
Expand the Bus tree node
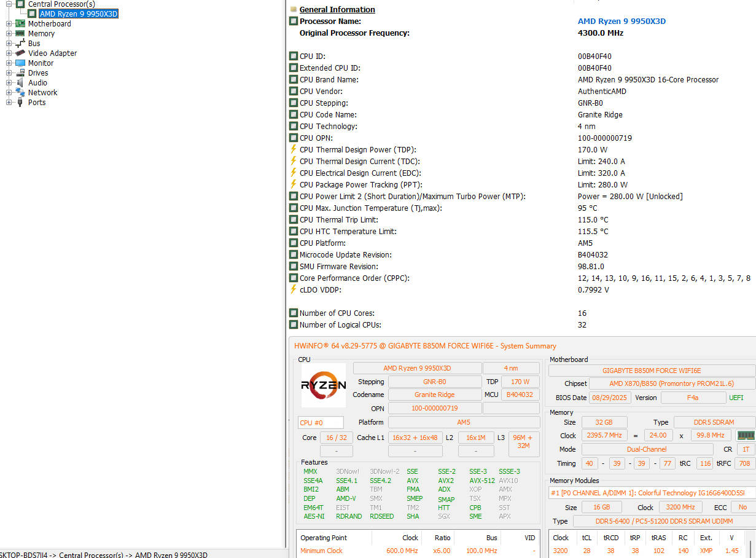tap(9, 44)
